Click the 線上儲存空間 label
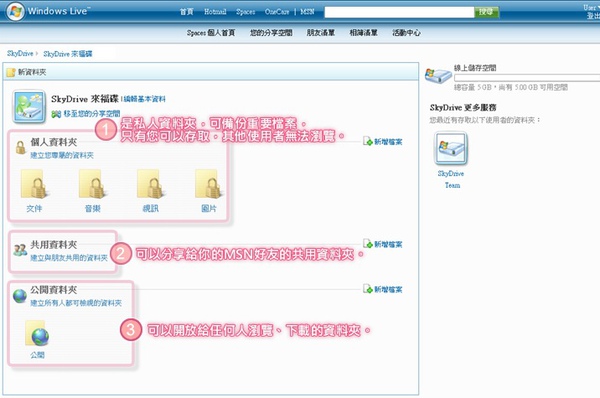 (475, 68)
